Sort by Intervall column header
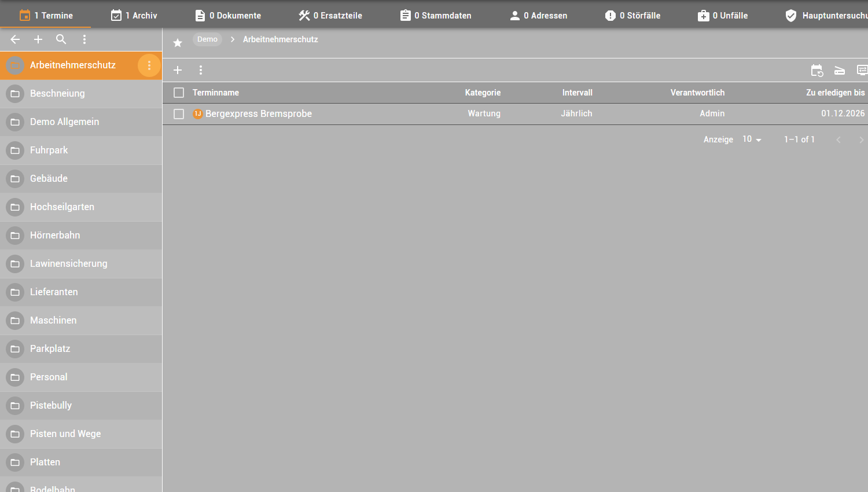868x492 pixels. point(577,93)
